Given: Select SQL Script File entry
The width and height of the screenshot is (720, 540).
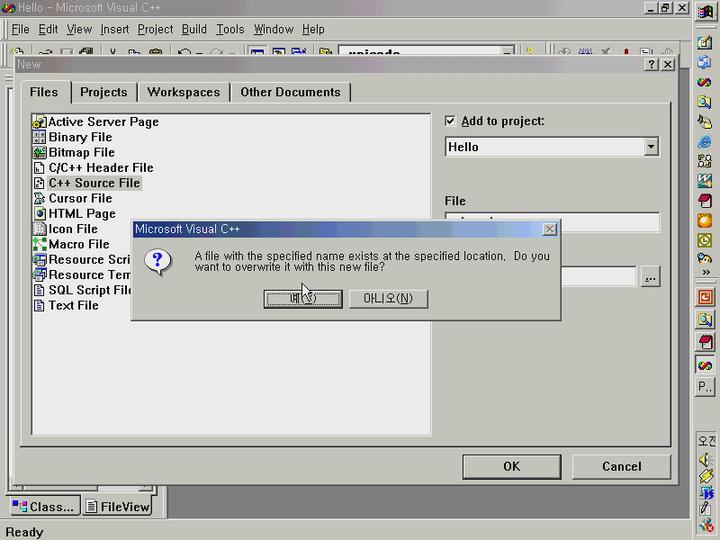Looking at the screenshot, I should pos(82,290).
